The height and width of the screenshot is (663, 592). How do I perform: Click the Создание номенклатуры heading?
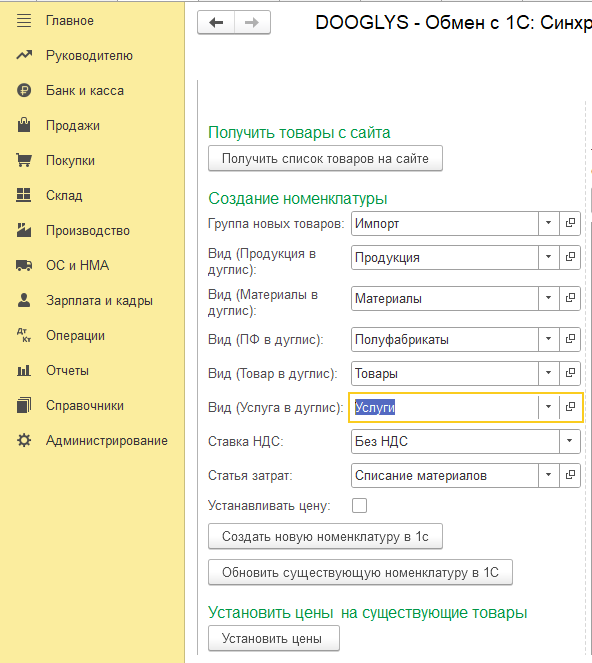pyautogui.click(x=298, y=198)
